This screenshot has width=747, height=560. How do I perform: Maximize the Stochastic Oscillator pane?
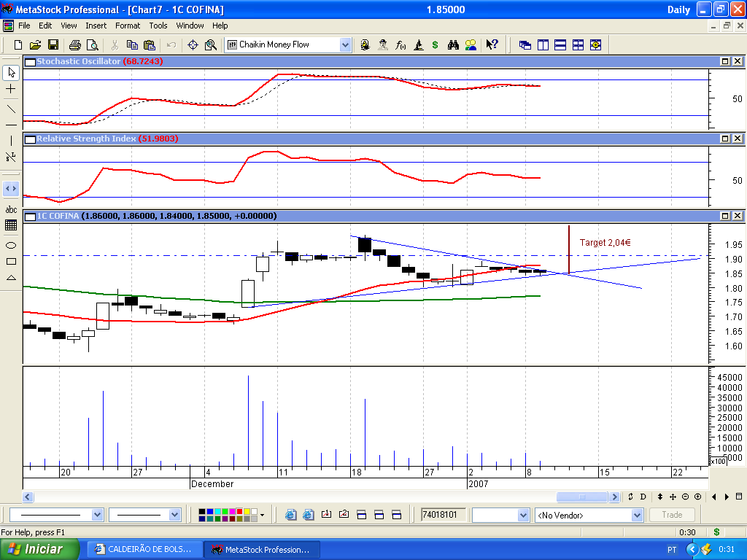(x=725, y=62)
